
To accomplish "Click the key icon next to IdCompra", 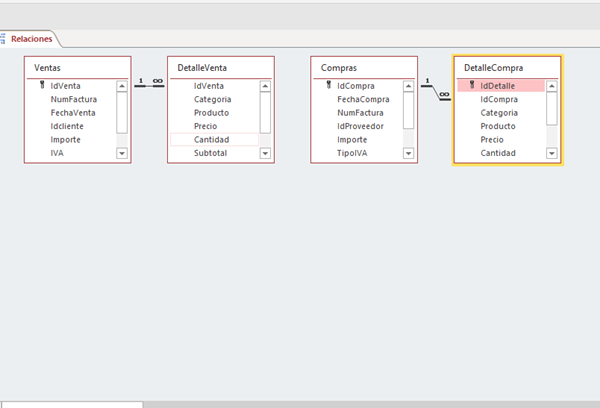I will (x=328, y=86).
